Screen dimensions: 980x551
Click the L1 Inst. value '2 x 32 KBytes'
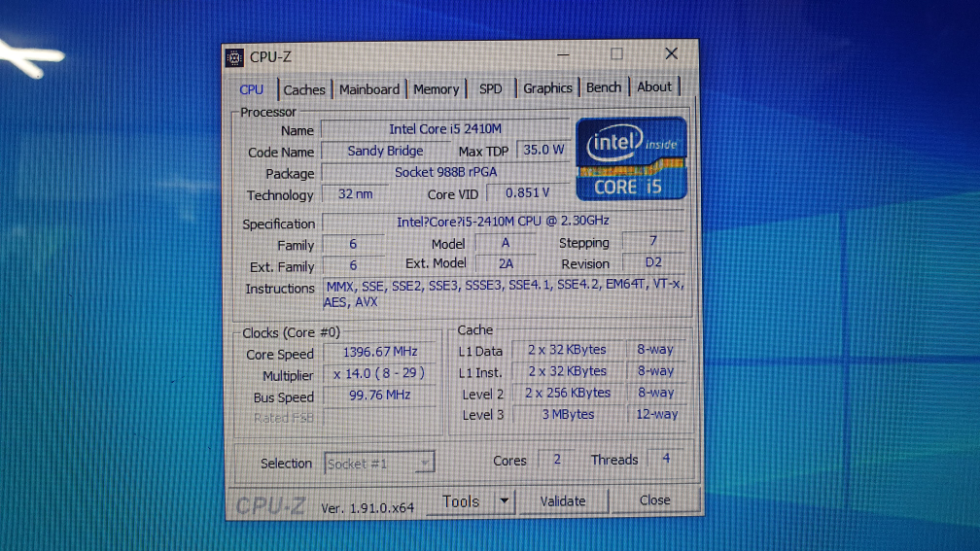pos(567,371)
